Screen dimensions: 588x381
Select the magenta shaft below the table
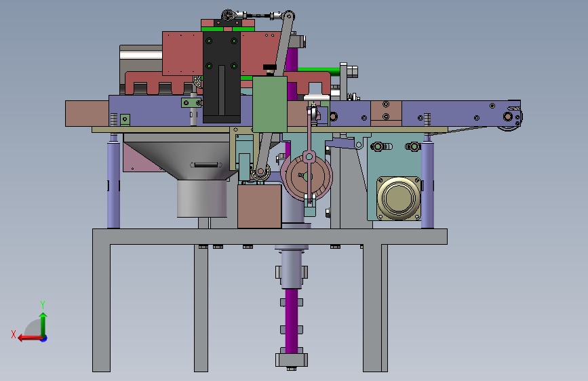(292, 321)
